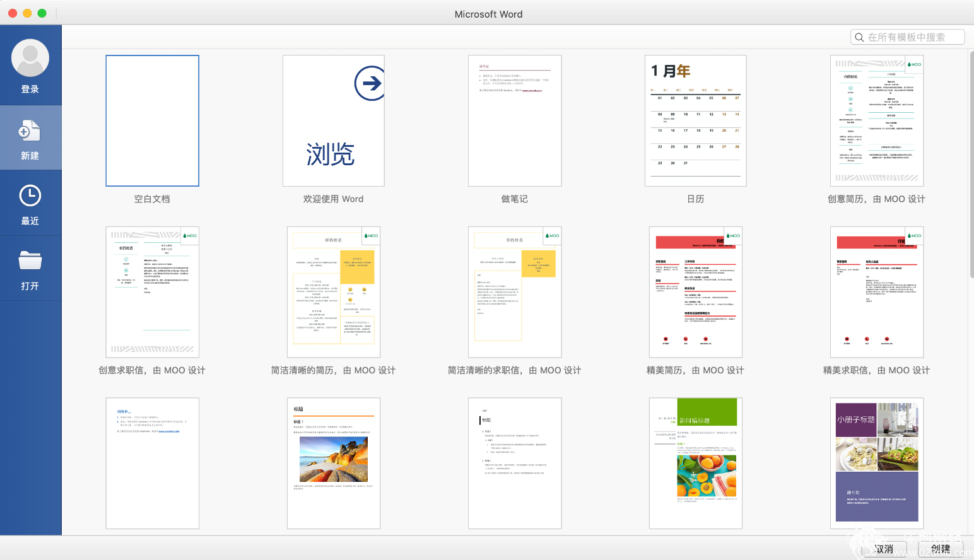Click the 登录 sign-in label
974x560 pixels.
click(30, 90)
